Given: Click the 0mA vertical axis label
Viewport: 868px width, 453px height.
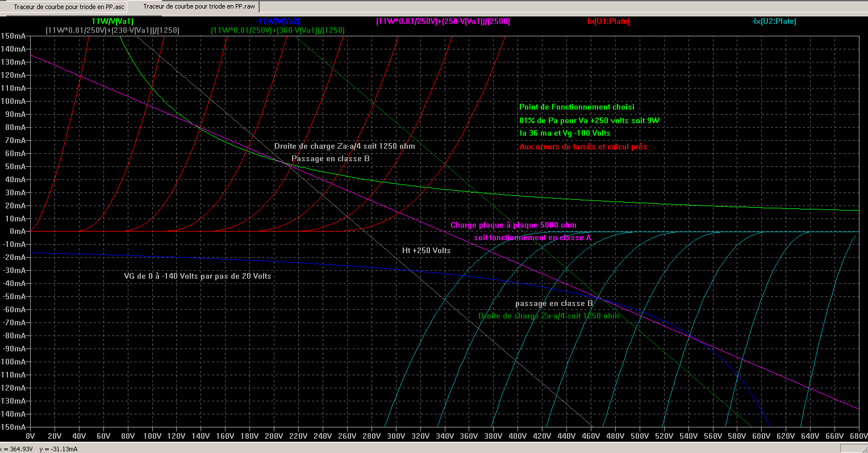Looking at the screenshot, I should click(x=17, y=231).
